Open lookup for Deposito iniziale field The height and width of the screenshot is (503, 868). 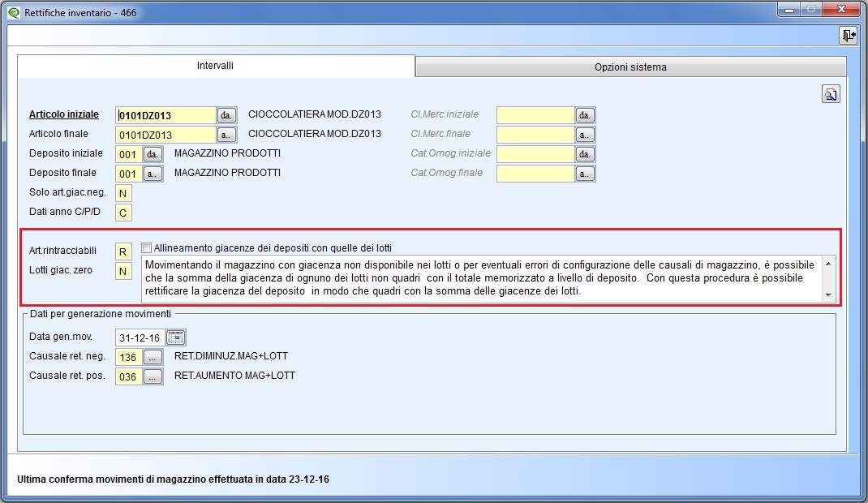coord(153,154)
